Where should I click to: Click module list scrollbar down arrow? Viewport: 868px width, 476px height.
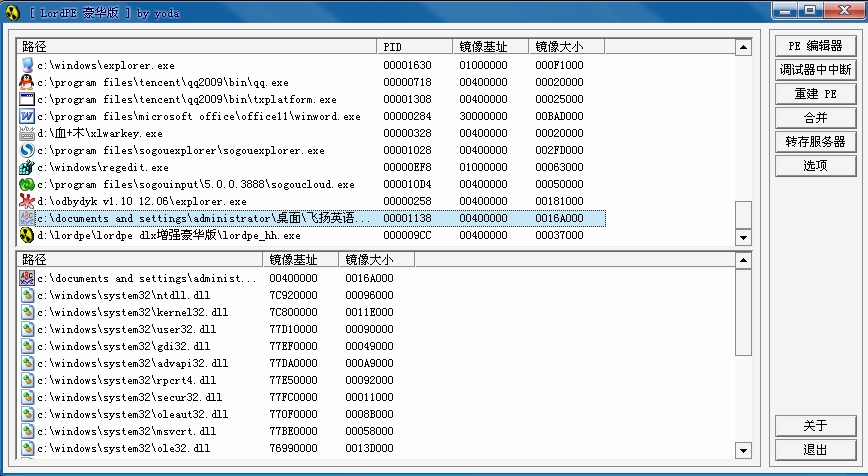[743, 451]
